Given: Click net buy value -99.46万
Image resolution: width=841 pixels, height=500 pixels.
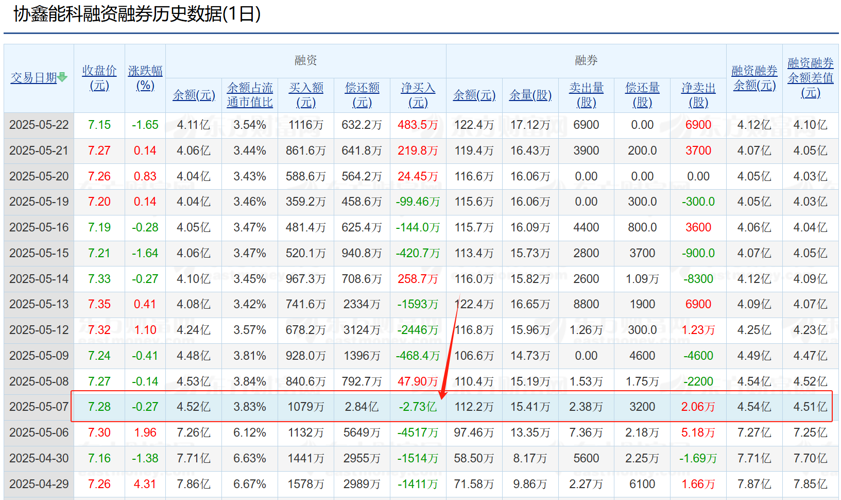Looking at the screenshot, I should point(418,202).
